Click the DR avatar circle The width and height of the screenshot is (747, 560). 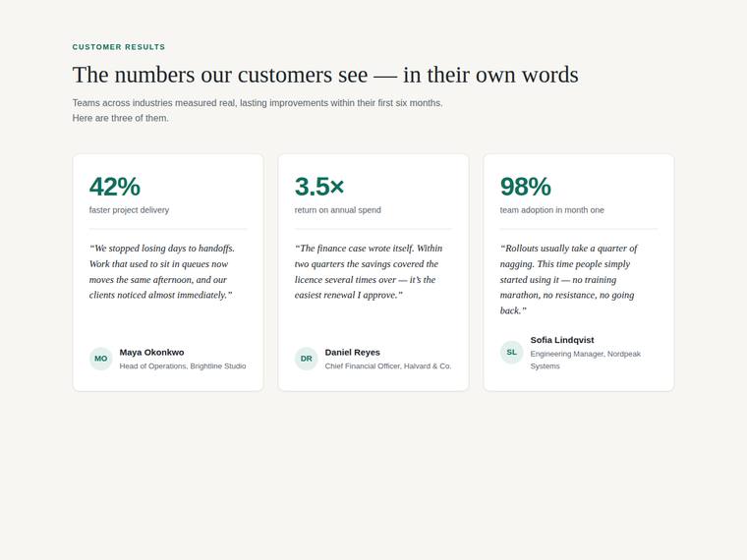pyautogui.click(x=307, y=359)
